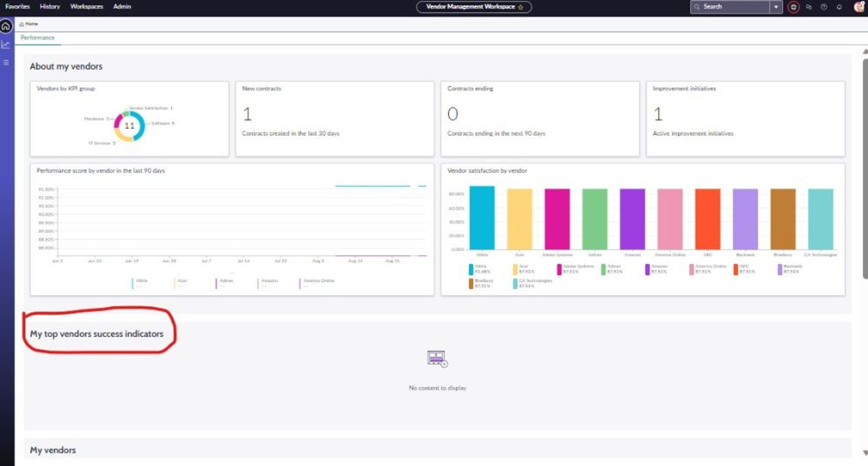Click the scope globe icon next to search
Screen dimensions: 868x466
point(793,7)
